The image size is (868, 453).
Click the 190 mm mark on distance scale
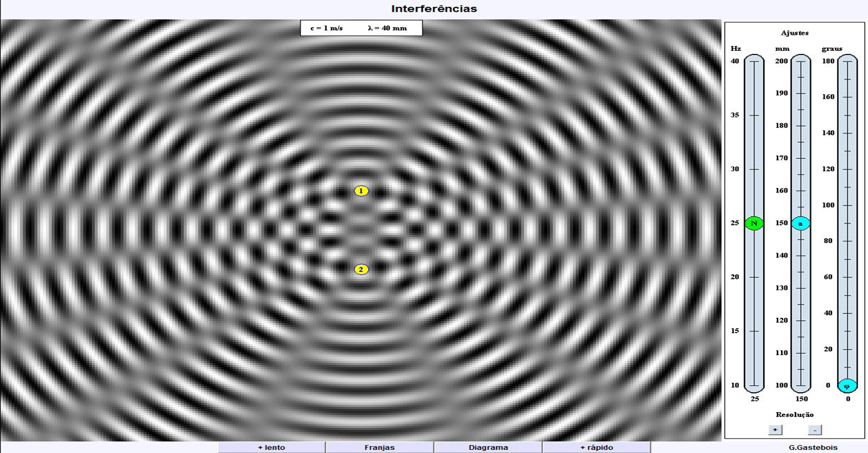tap(781, 93)
